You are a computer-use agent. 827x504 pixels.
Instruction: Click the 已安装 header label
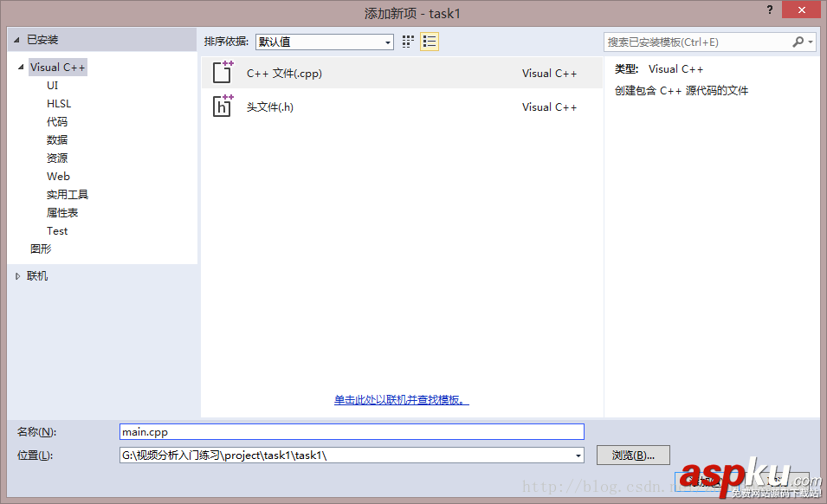pyautogui.click(x=42, y=40)
